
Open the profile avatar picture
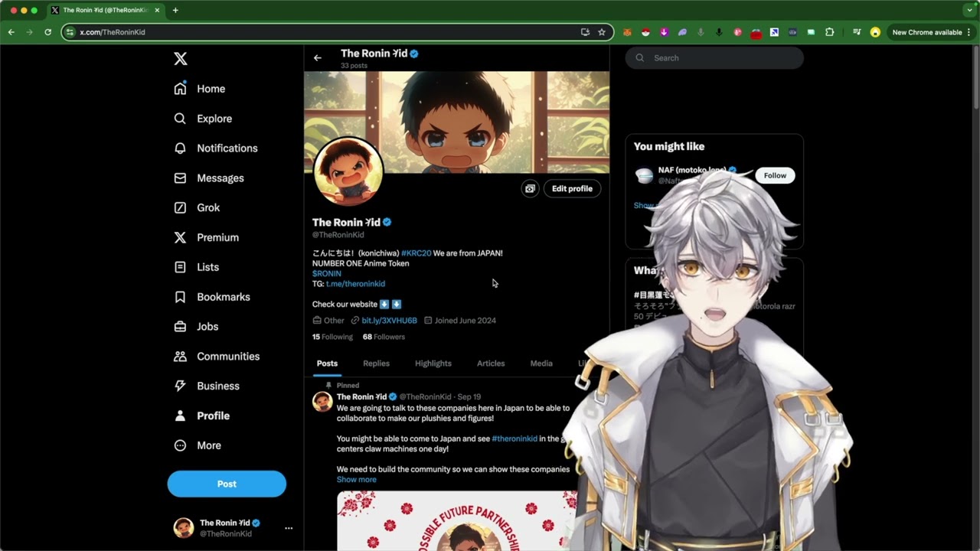pyautogui.click(x=348, y=171)
